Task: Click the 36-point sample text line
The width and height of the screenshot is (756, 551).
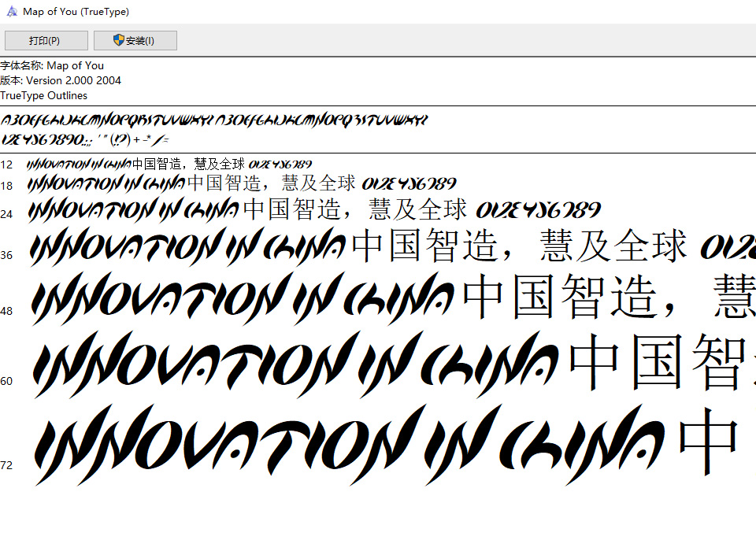Action: coord(392,247)
